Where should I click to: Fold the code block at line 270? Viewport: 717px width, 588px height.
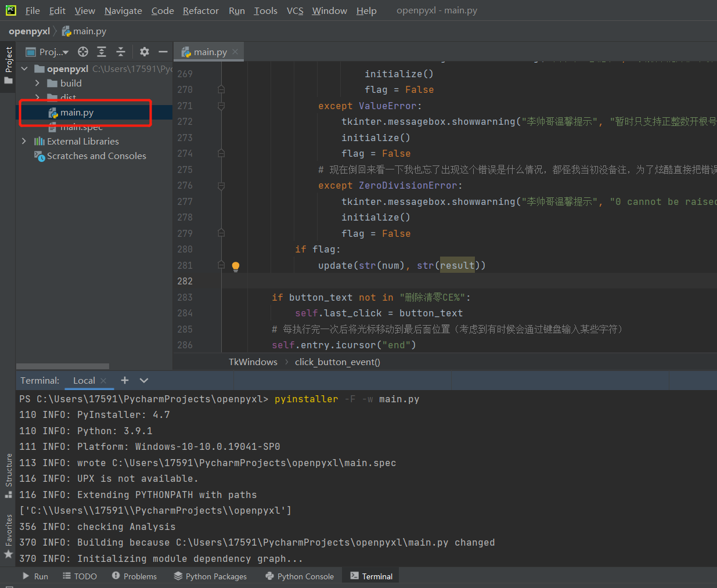click(x=221, y=89)
